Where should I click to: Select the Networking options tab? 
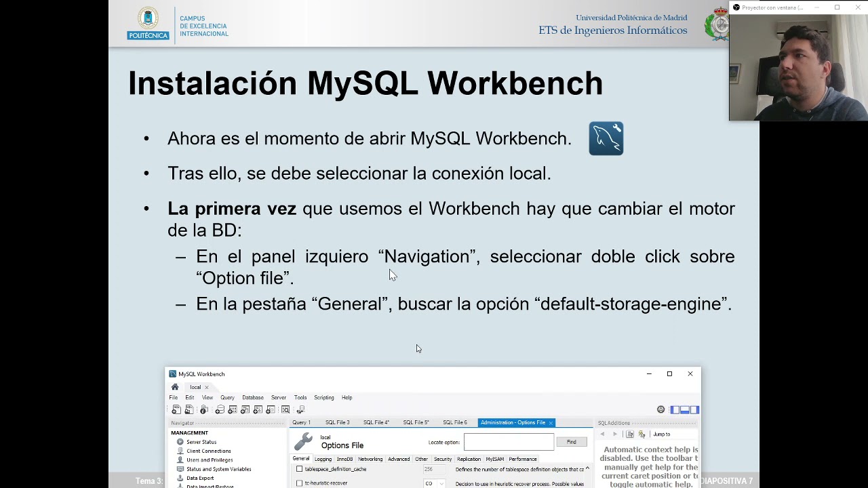coord(370,460)
